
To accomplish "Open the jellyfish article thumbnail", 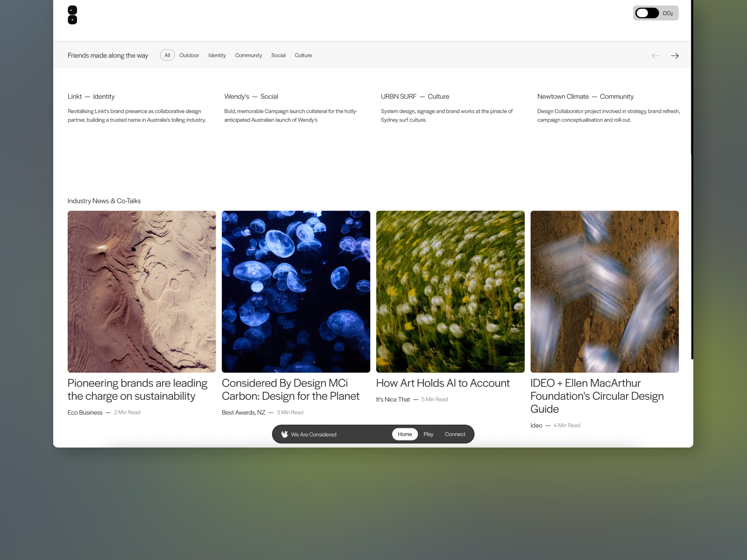I will (296, 292).
